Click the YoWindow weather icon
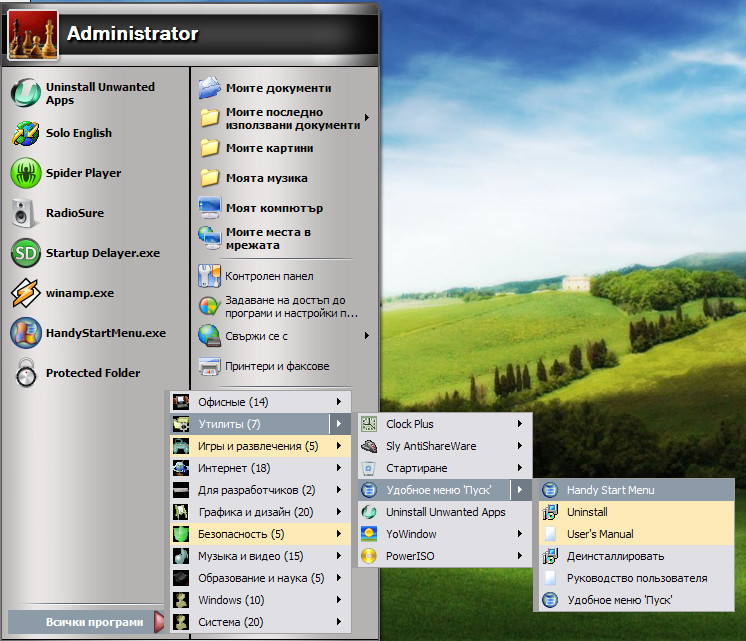Viewport: 746px width, 641px height. (x=369, y=534)
